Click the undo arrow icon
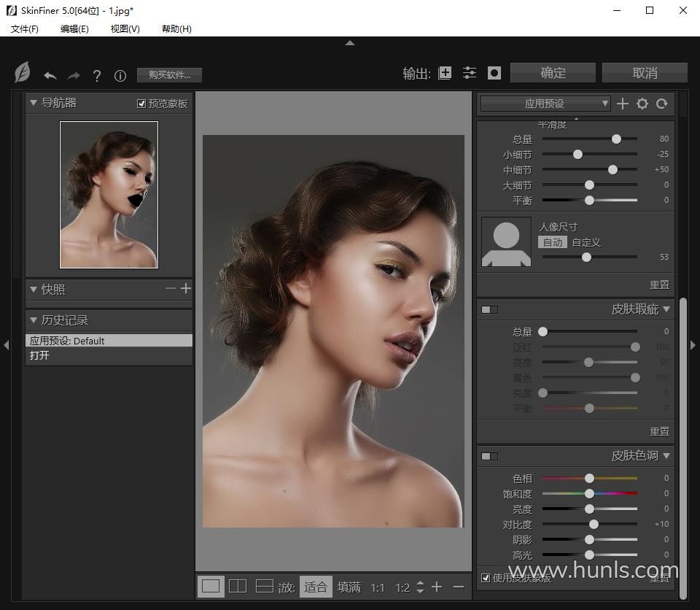Viewport: 700px width, 610px height. point(50,75)
